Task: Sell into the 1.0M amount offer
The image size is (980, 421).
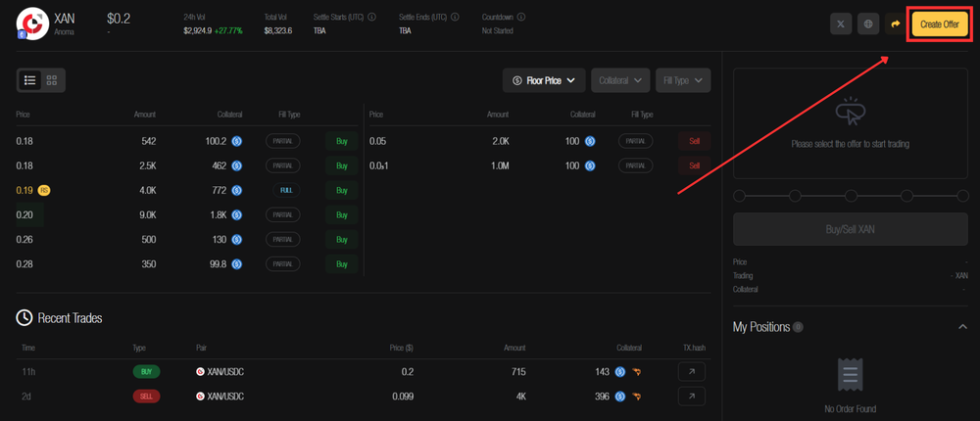Action: click(x=695, y=165)
